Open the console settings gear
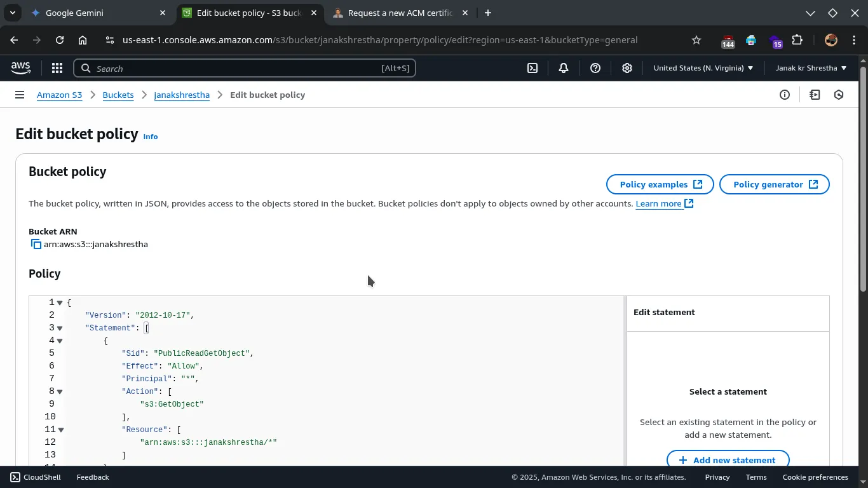 click(627, 68)
